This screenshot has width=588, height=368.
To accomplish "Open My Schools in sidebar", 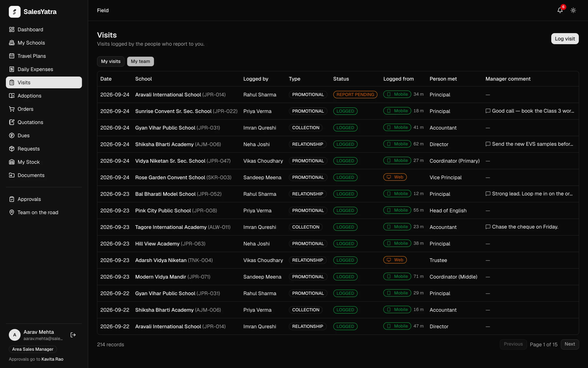I will point(44,43).
